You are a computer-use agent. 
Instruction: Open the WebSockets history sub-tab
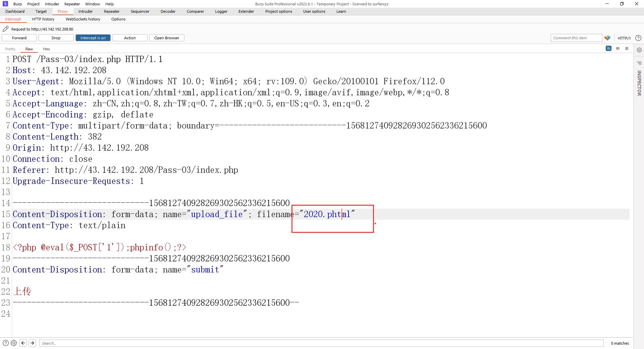pos(83,19)
